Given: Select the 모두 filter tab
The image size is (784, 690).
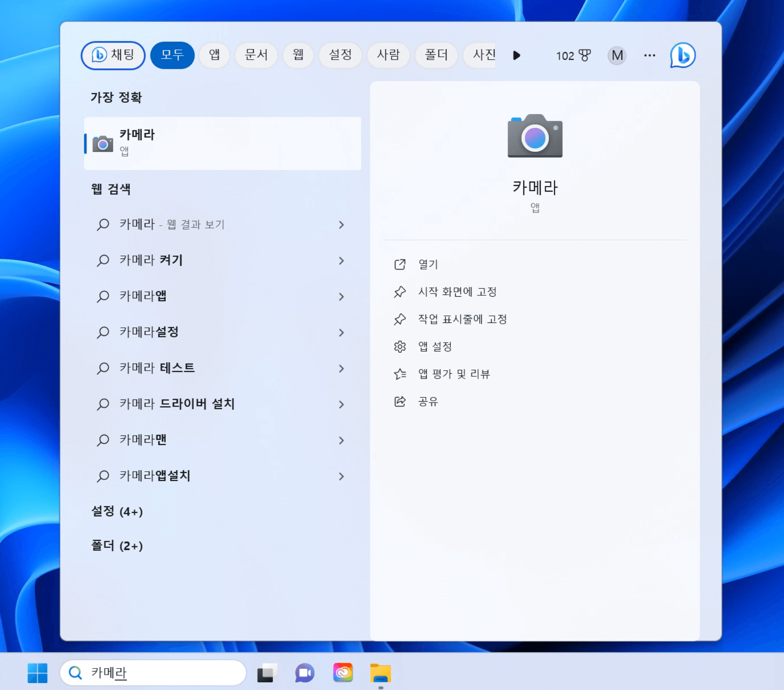Looking at the screenshot, I should pos(172,56).
